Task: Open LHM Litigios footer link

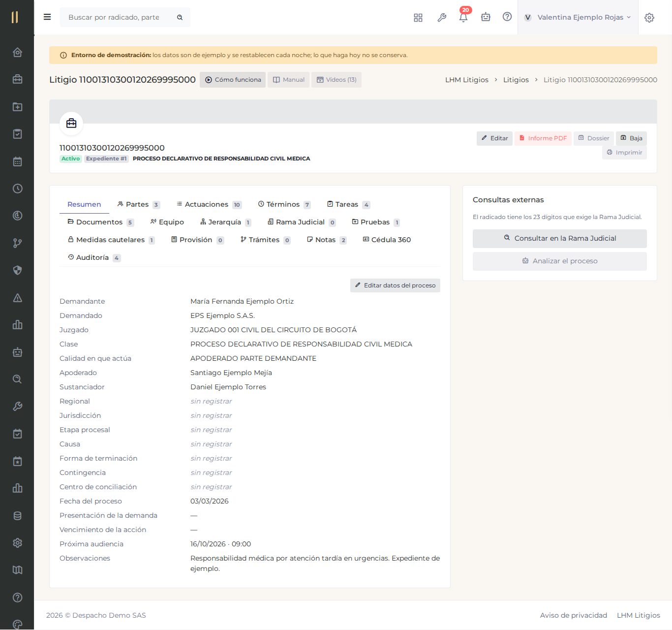Action: click(x=639, y=615)
